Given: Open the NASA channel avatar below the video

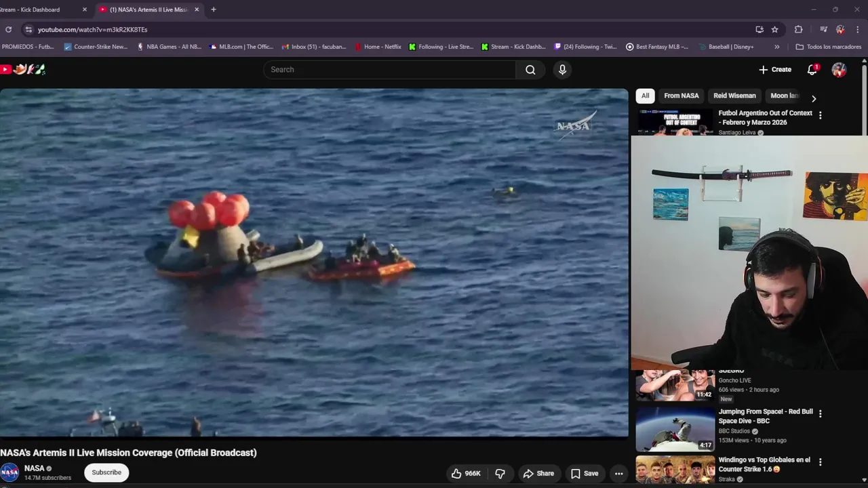Looking at the screenshot, I should (x=9, y=472).
